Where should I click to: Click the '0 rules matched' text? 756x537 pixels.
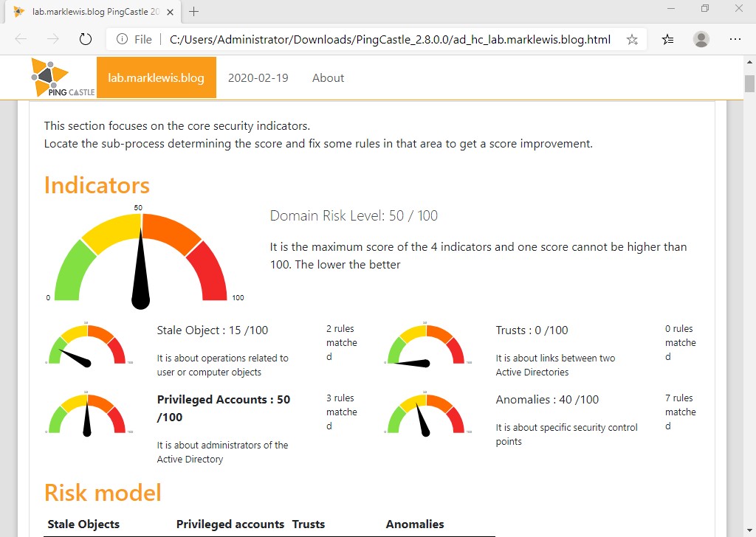point(680,342)
